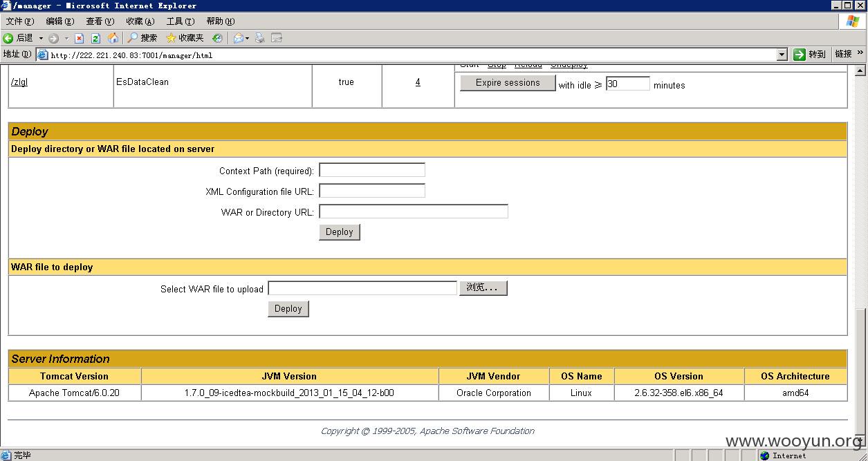Open the 收藏(A) menu
The width and height of the screenshot is (868, 461).
pos(140,21)
